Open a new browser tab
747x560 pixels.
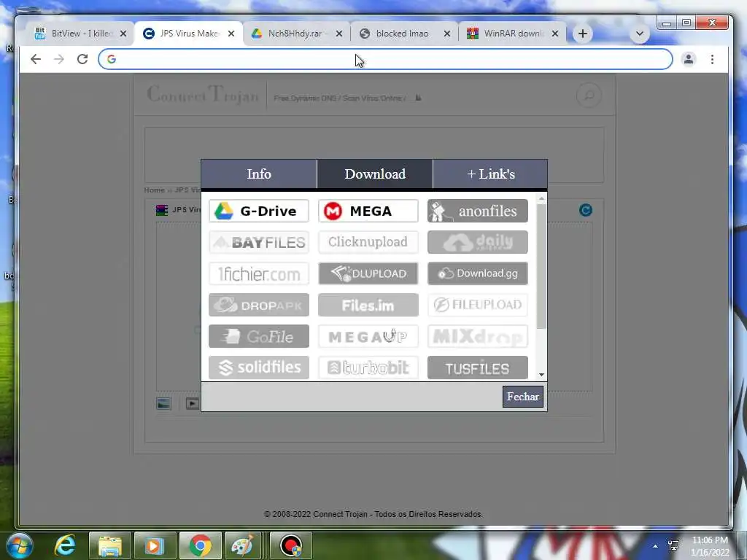click(583, 34)
